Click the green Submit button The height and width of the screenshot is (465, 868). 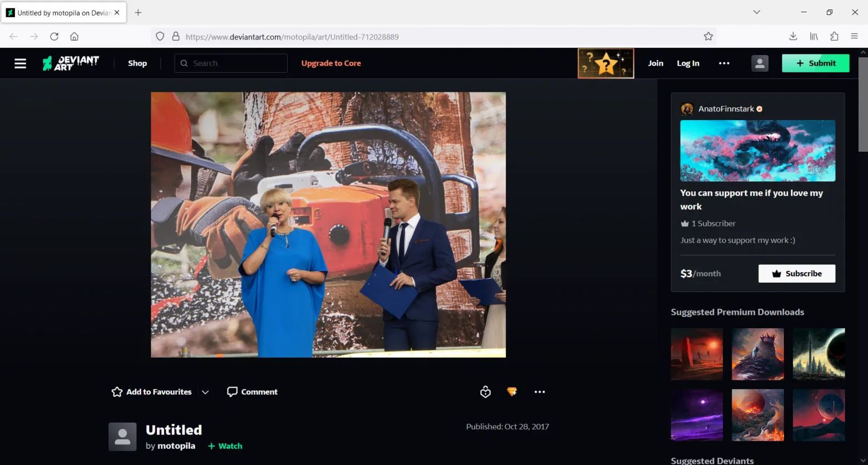(816, 63)
